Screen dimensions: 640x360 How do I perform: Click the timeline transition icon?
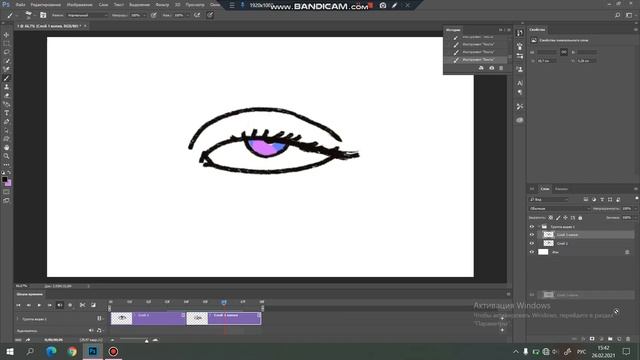[93, 305]
